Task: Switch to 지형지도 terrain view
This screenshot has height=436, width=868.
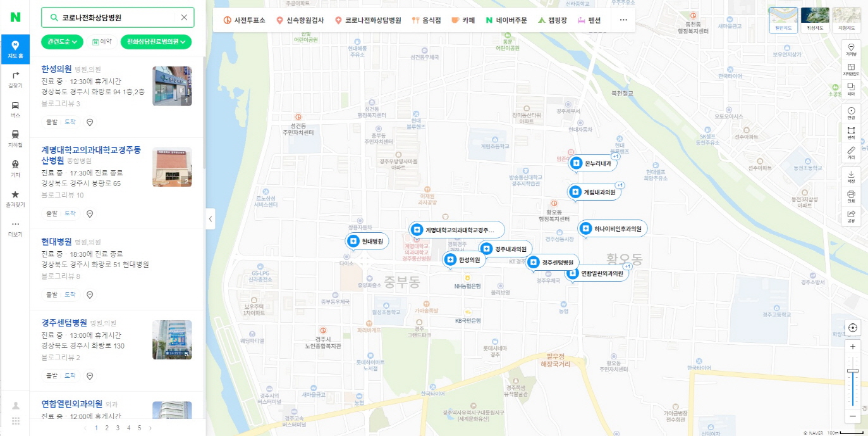Action: (x=847, y=20)
